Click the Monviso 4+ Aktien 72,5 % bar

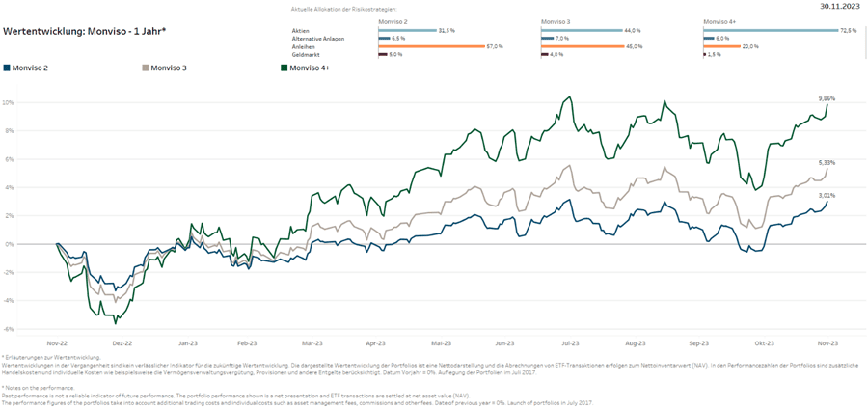coord(771,31)
